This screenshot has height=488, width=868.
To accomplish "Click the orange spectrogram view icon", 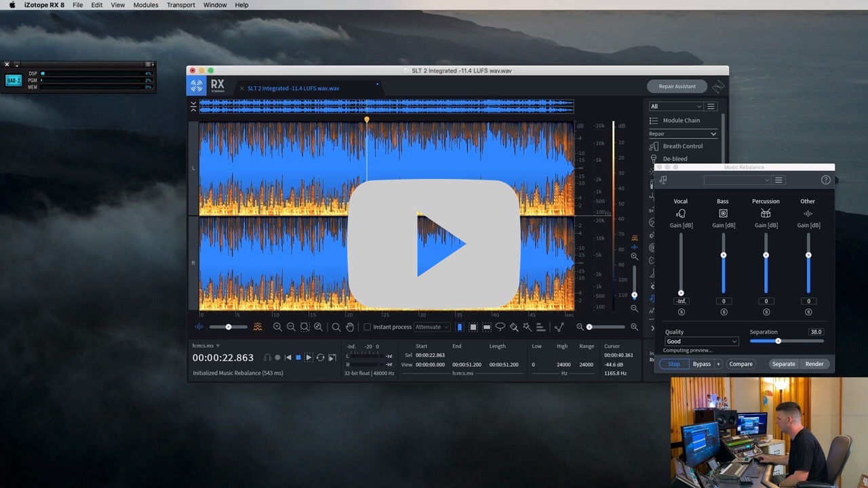I will (x=258, y=327).
